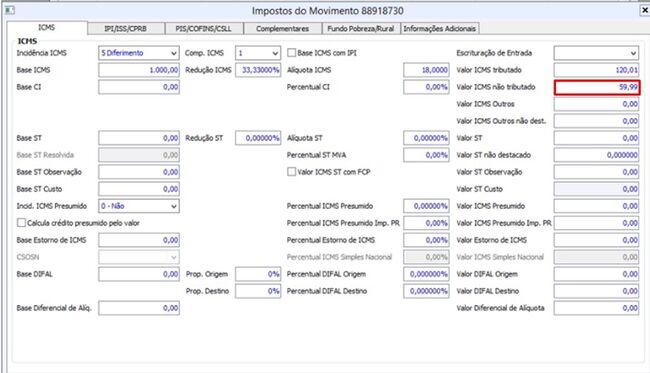The image size is (650, 373).
Task: Click the Valor Estorno de ICMS field
Action: [596, 240]
